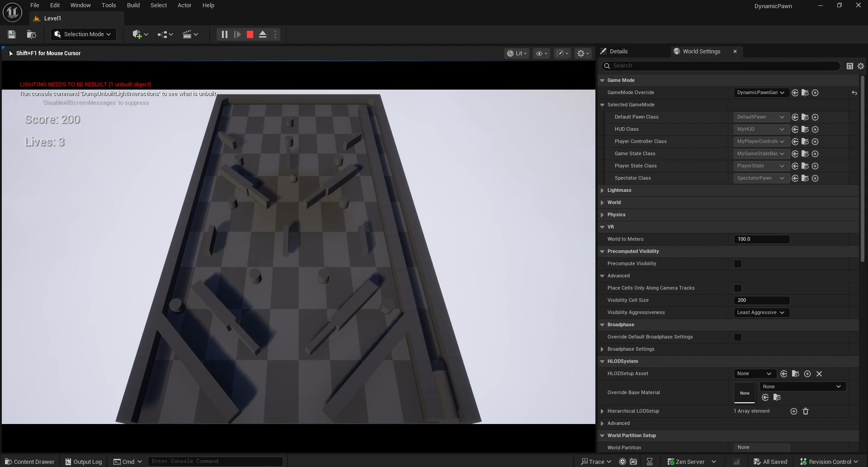This screenshot has width=868, height=467.
Task: Delete Hierarchical LODSetup array elements
Action: click(x=806, y=411)
